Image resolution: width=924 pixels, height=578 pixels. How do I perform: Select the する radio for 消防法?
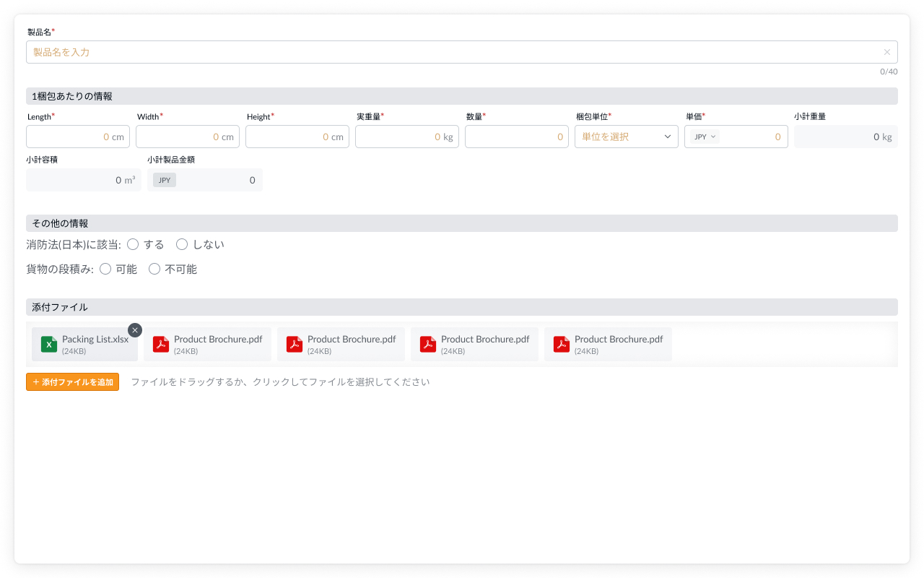pos(133,245)
